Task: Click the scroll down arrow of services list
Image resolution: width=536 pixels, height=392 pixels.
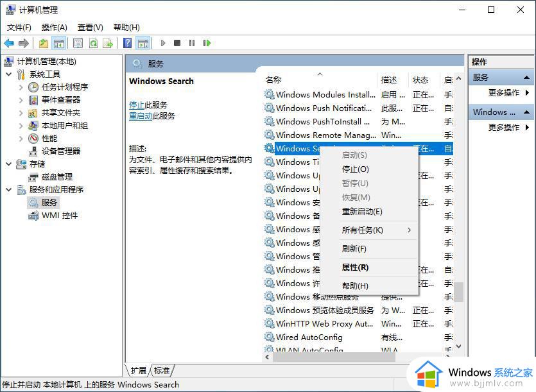Action: point(459,346)
